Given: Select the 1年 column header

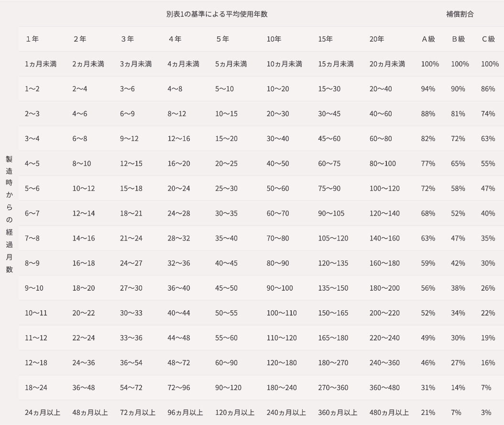Looking at the screenshot, I should (32, 39).
